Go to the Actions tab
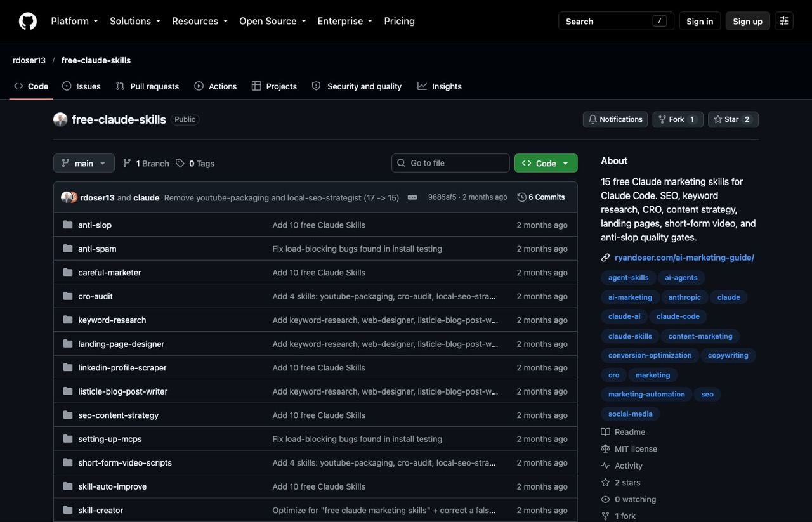Viewport: 812px width, 522px height. (216, 86)
